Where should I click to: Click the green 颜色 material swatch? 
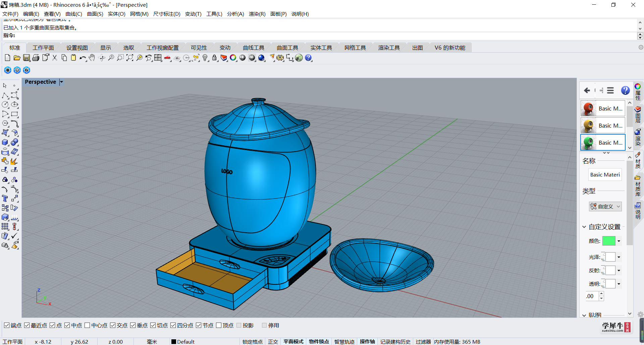click(x=609, y=241)
